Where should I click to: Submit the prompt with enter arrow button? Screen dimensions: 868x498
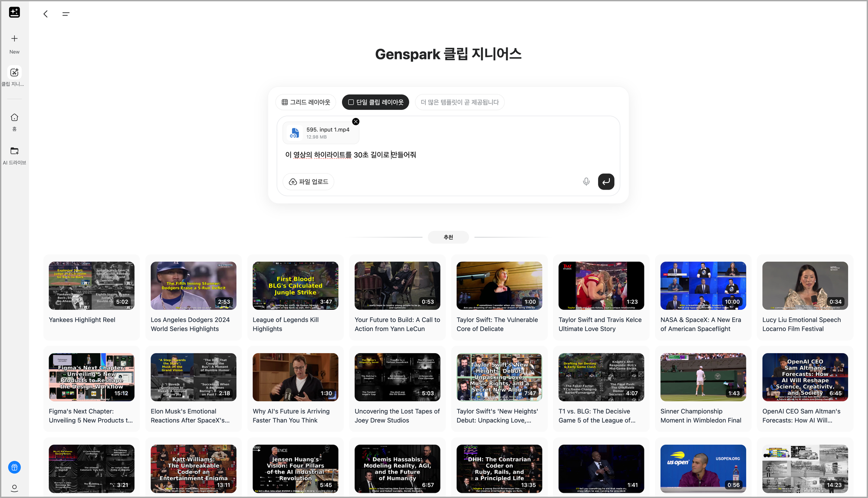tap(606, 182)
